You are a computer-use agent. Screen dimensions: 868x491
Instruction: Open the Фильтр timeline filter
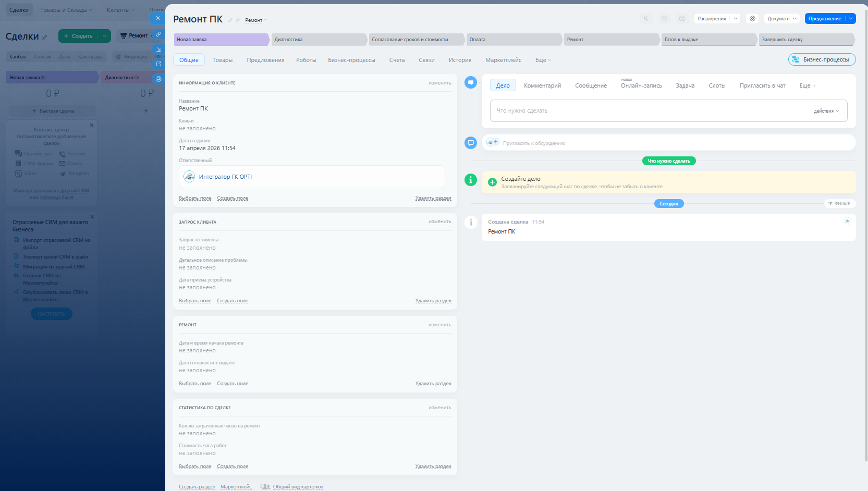pyautogui.click(x=839, y=203)
